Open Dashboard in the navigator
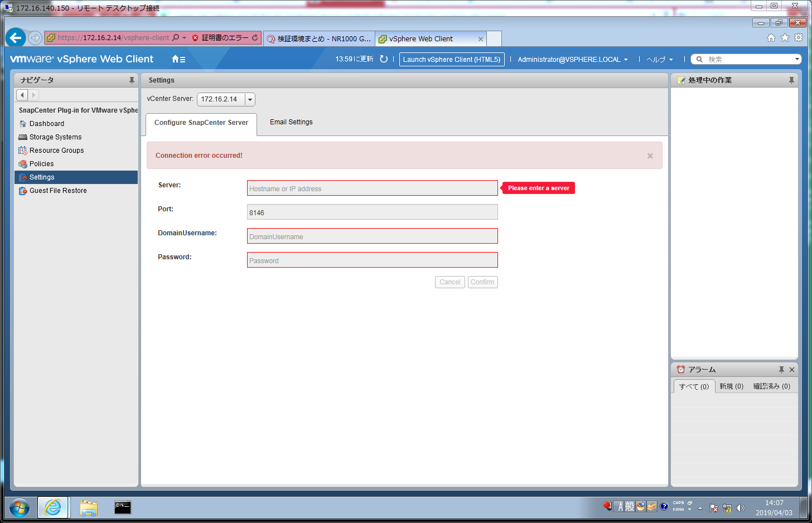 47,124
